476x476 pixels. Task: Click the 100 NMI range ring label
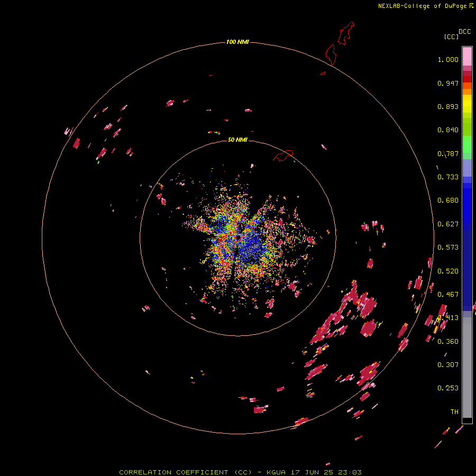point(237,42)
